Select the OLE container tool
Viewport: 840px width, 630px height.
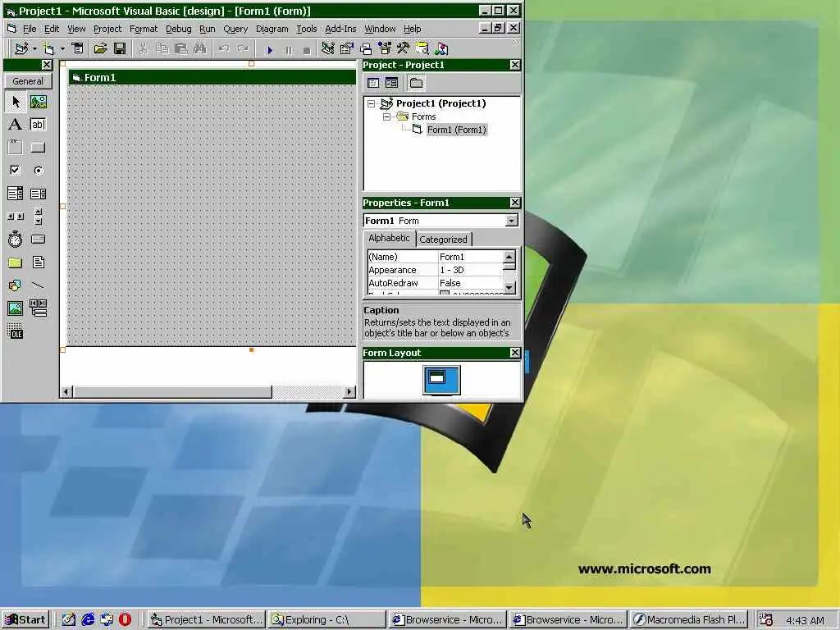16,331
